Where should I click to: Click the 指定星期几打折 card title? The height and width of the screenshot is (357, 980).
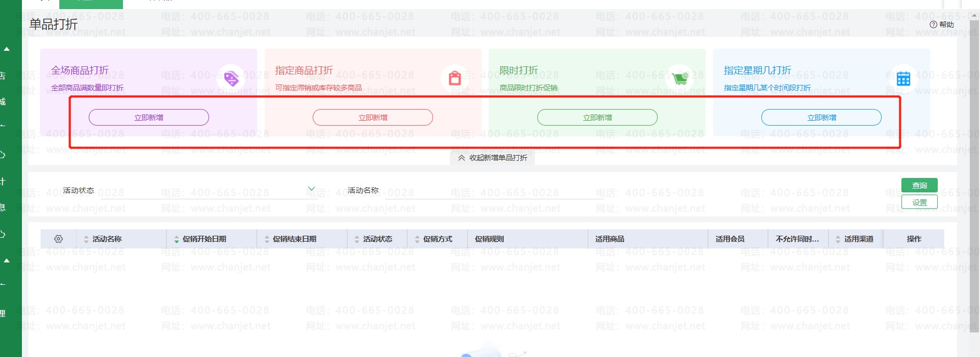(x=757, y=70)
